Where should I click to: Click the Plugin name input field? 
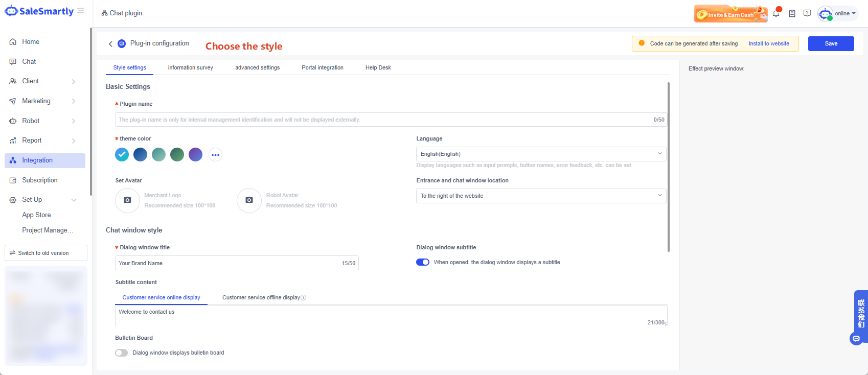pos(391,120)
